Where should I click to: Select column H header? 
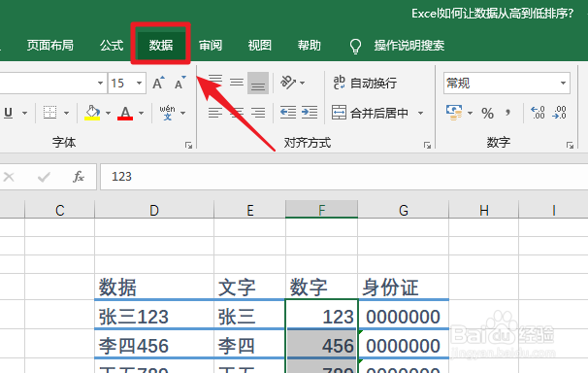[484, 210]
